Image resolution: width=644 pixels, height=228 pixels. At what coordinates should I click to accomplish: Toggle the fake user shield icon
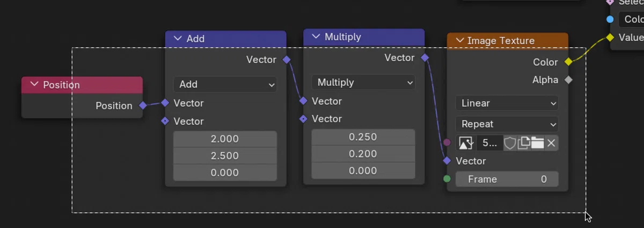(x=510, y=143)
